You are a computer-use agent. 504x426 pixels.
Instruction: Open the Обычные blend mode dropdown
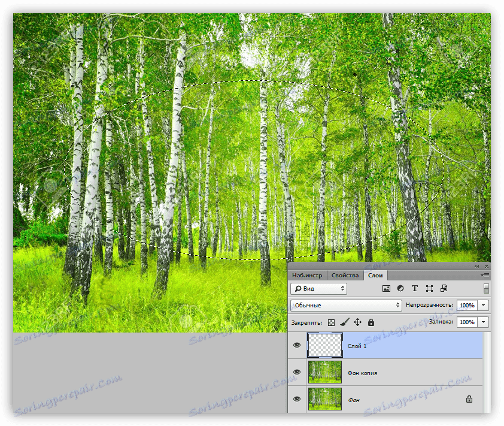[x=346, y=305]
